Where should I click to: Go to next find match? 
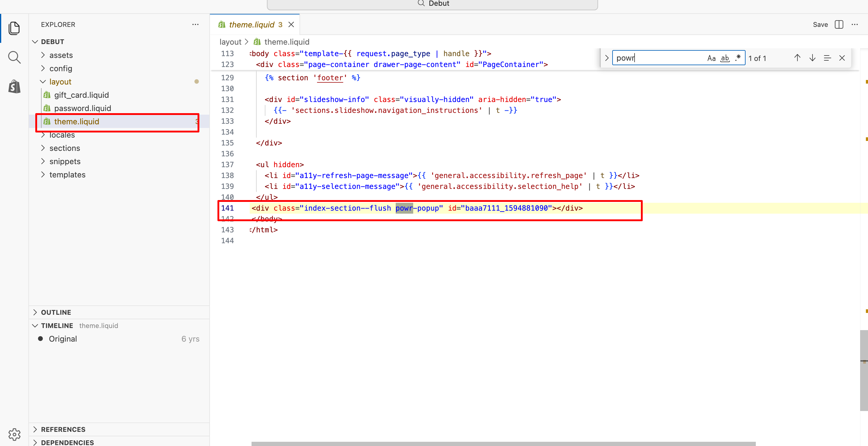812,58
